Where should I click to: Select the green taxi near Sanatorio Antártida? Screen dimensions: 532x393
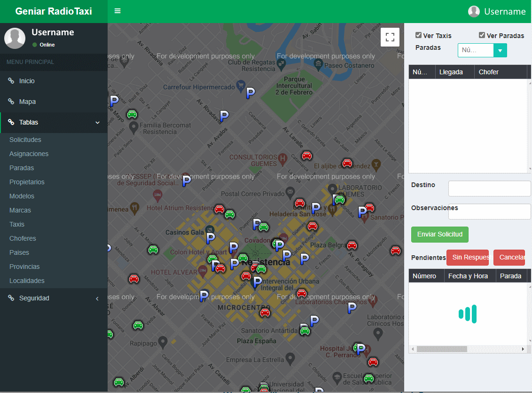[305, 330]
